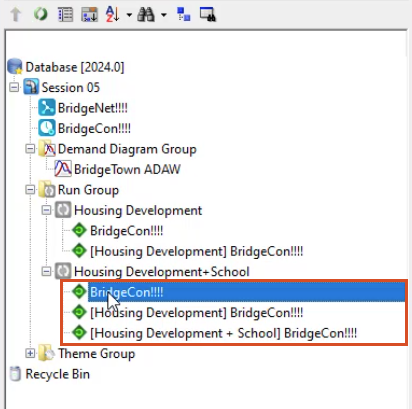Click the window with binoculars icon

point(208,14)
